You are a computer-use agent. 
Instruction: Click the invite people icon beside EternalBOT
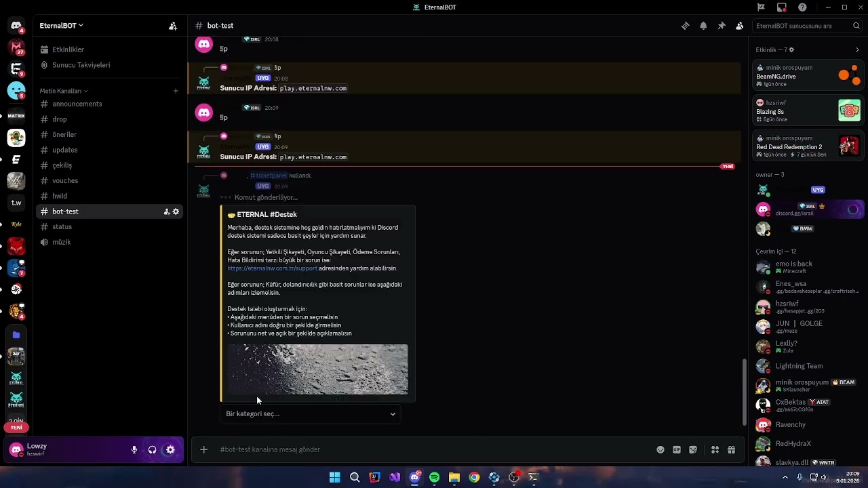point(173,26)
